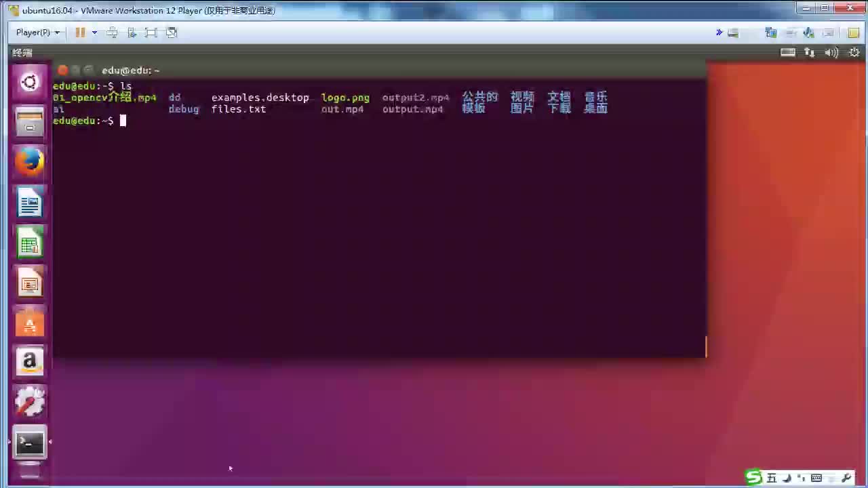This screenshot has width=868, height=488.
Task: Click the toolbar icon right of Ctrl+Alt+Del
Action: pos(132,33)
